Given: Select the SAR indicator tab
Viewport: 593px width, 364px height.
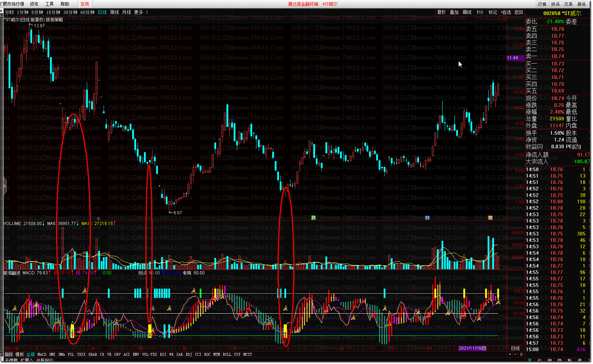Looking at the screenshot, I should pos(179,354).
